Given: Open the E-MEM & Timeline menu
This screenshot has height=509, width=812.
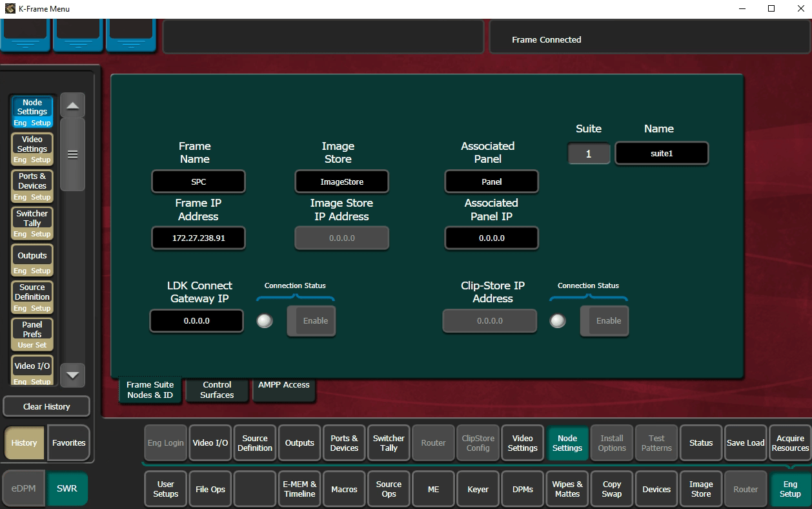Looking at the screenshot, I should click(299, 489).
